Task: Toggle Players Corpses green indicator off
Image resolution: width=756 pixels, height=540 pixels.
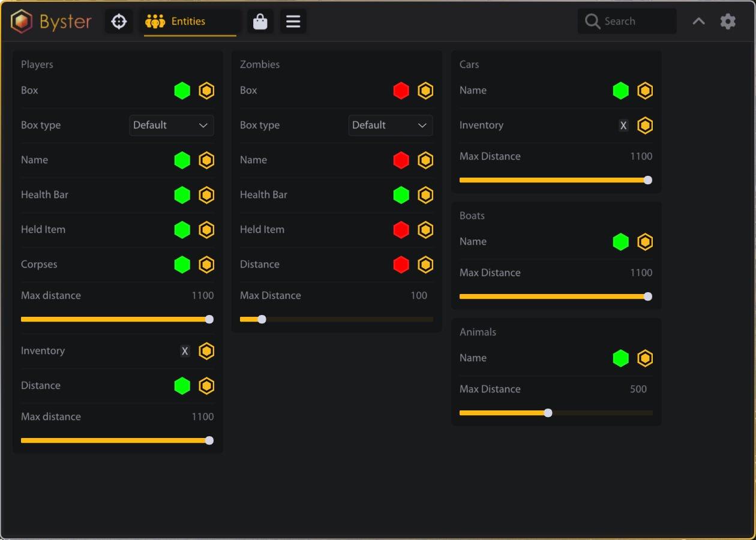Action: (x=182, y=265)
